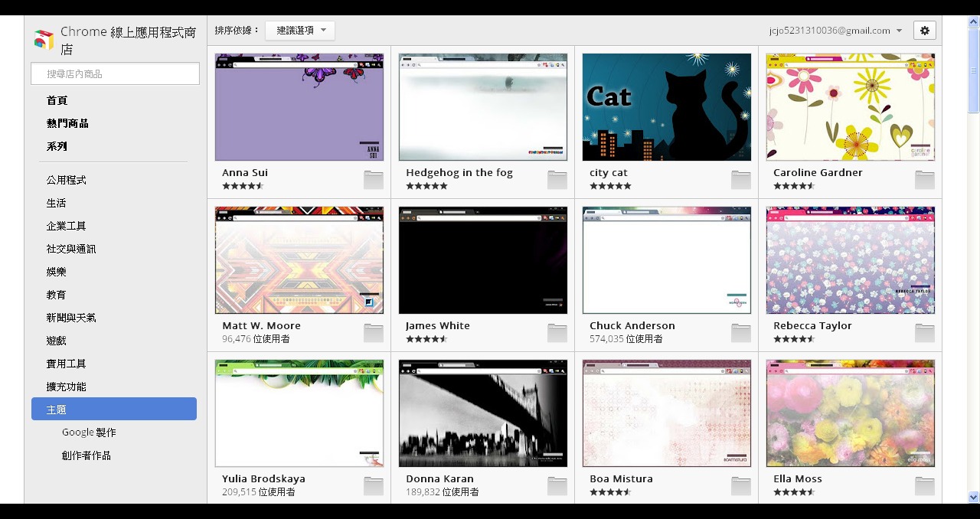
Task: Click the theme icon on Ella Moss card
Action: (x=925, y=486)
